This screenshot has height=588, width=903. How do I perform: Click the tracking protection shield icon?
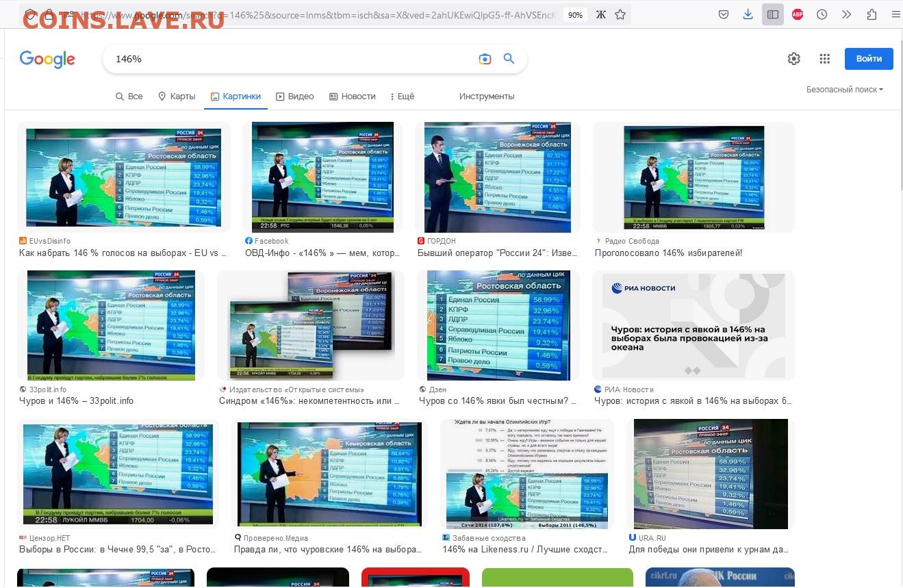[x=31, y=14]
